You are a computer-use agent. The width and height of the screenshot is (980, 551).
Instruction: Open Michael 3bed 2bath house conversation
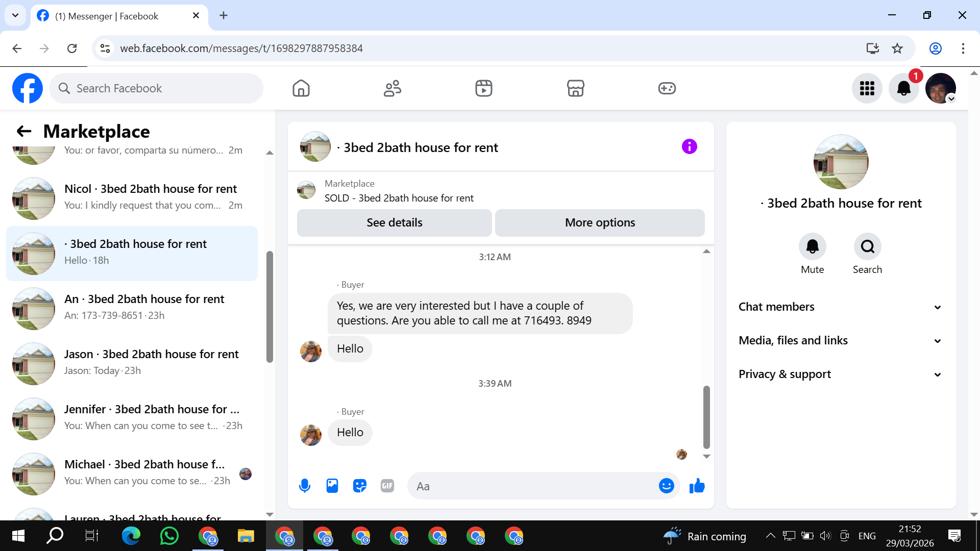tap(132, 473)
